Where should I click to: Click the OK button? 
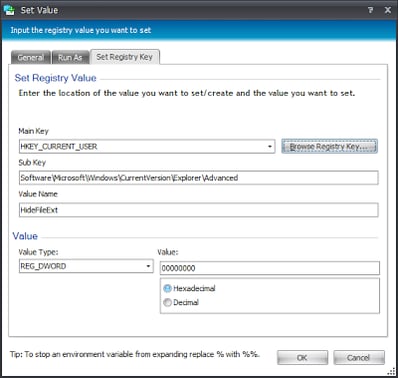pos(302,358)
